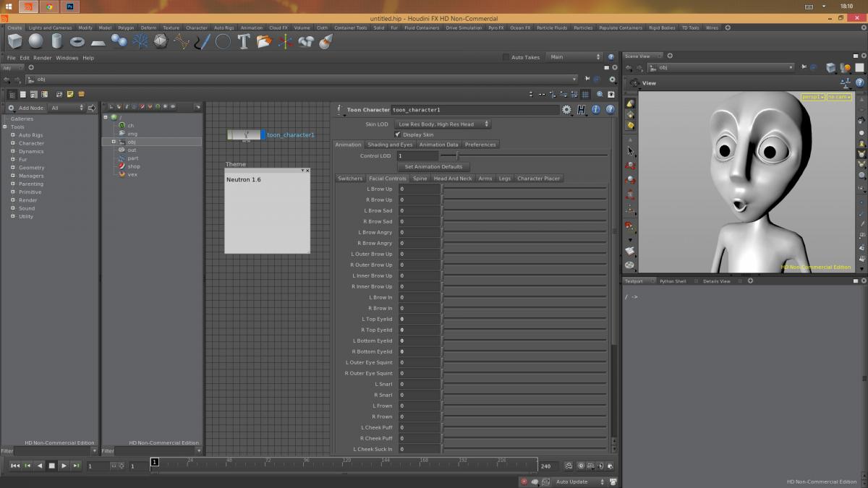Open the Render menu
868x488 pixels.
pyautogui.click(x=43, y=58)
